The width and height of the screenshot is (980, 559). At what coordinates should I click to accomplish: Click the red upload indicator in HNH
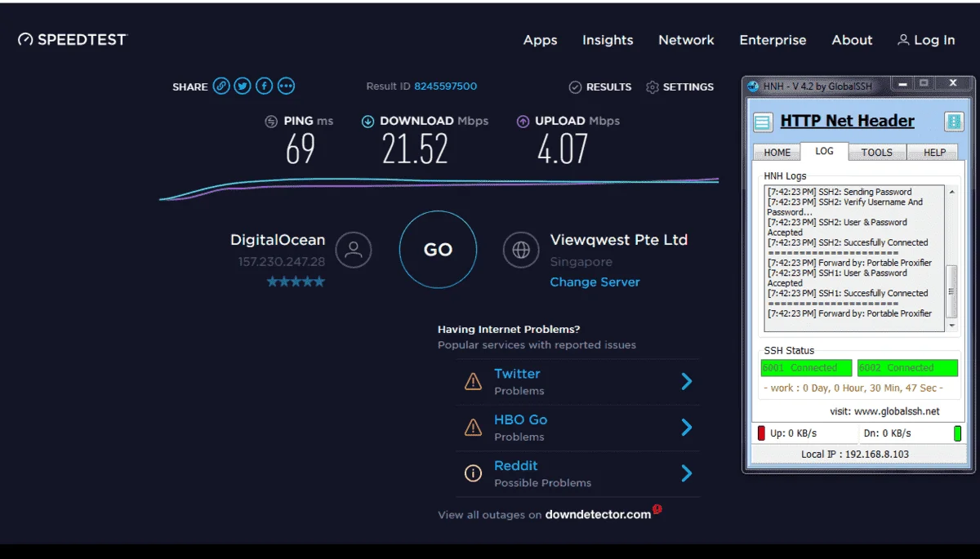tap(761, 433)
